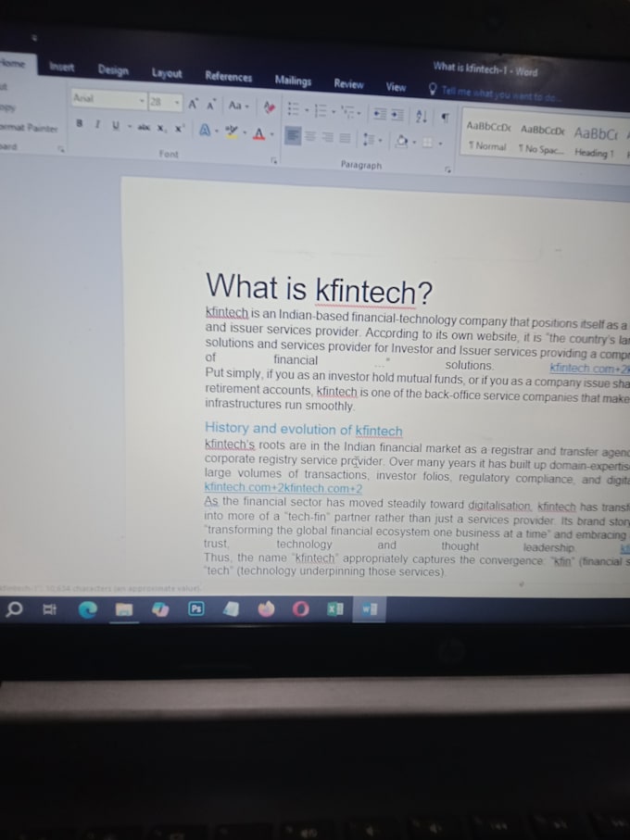Sort text with A-Z icon
The height and width of the screenshot is (840, 630).
point(422,117)
